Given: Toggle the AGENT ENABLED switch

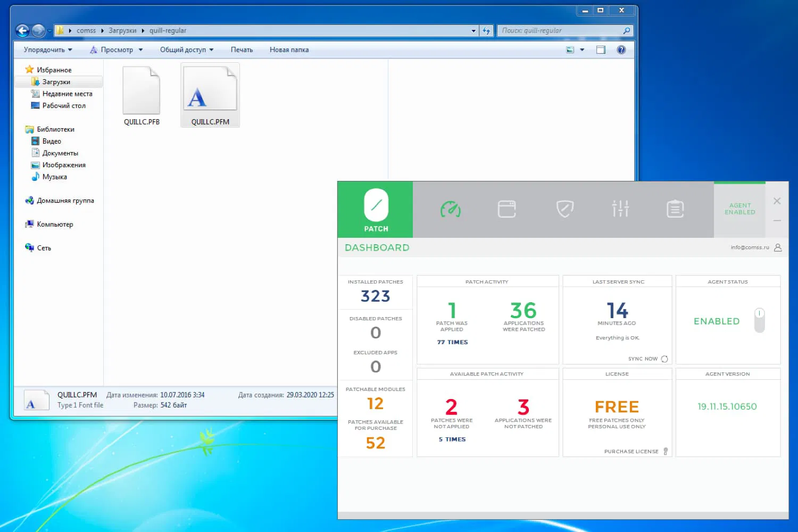Looking at the screenshot, I should [x=740, y=209].
